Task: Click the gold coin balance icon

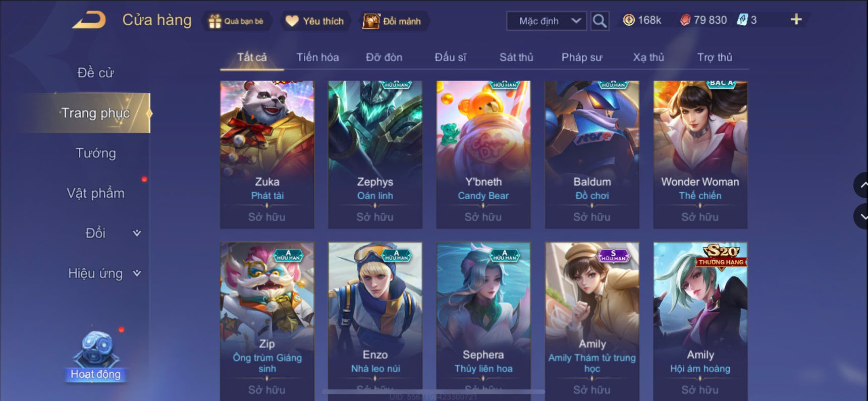Action: point(629,20)
